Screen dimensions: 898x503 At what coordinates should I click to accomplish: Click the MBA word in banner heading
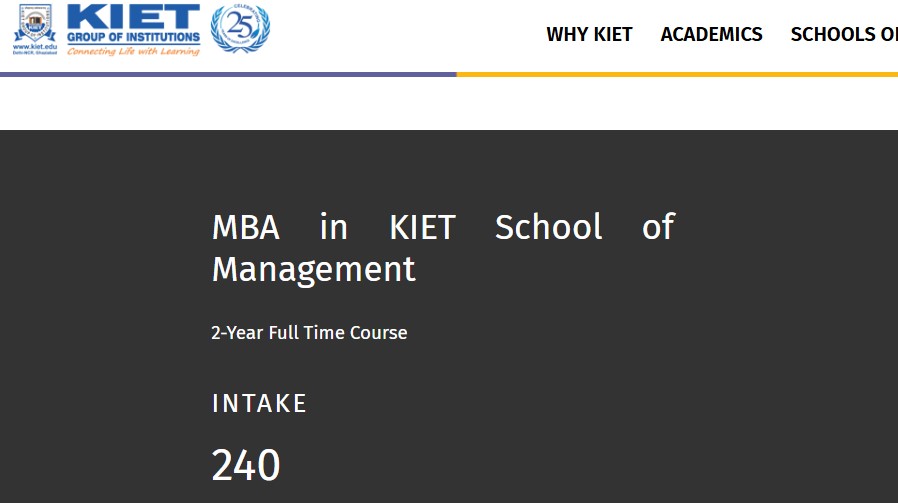coord(246,227)
